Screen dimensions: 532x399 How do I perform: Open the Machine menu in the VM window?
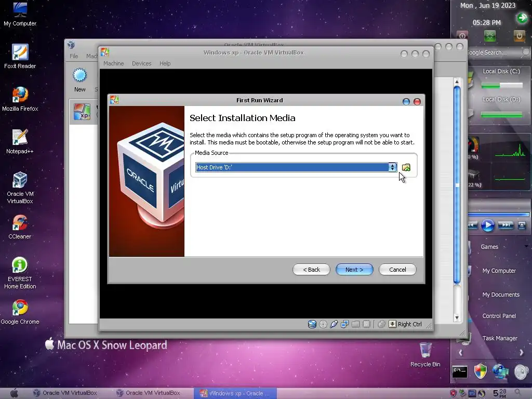point(114,63)
